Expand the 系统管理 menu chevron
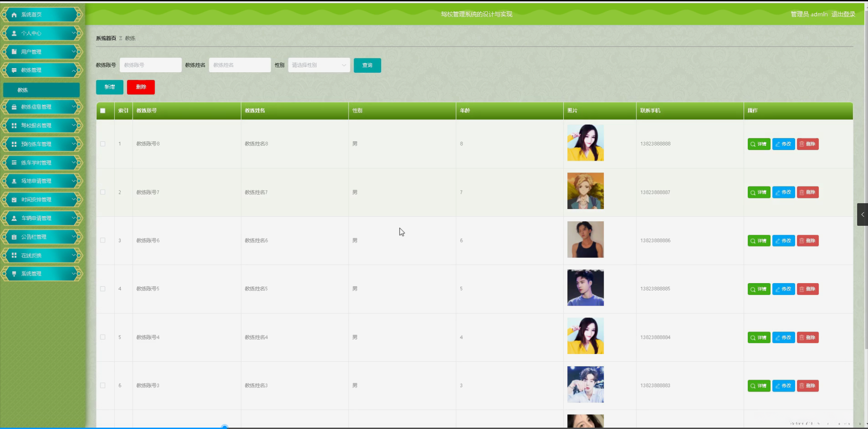 (74, 274)
